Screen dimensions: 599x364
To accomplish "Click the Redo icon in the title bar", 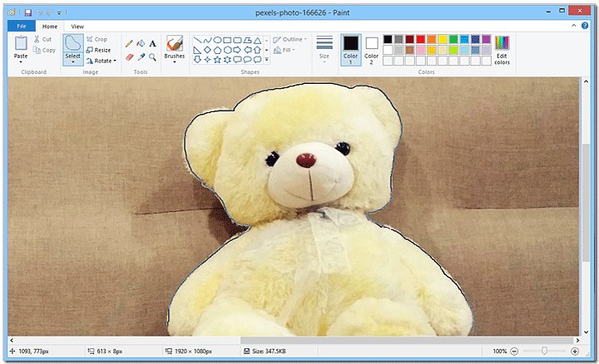I will coord(49,12).
